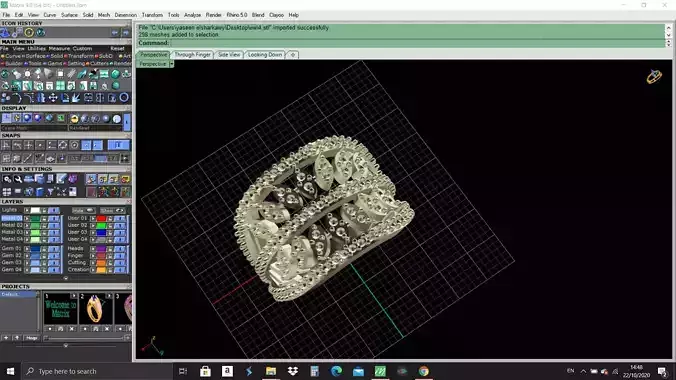Open the arrow menu on project thumbnail 1

pos(74,296)
